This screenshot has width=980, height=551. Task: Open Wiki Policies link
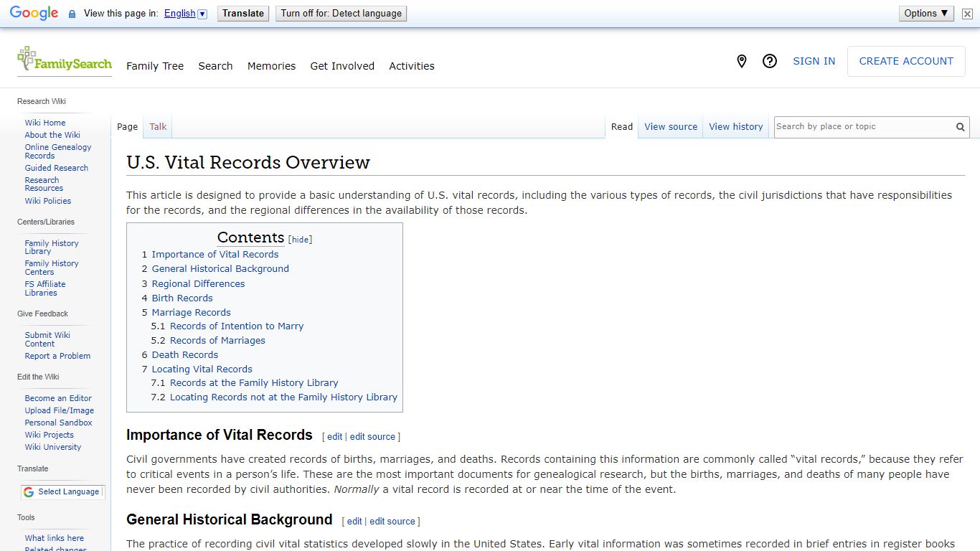(x=48, y=201)
